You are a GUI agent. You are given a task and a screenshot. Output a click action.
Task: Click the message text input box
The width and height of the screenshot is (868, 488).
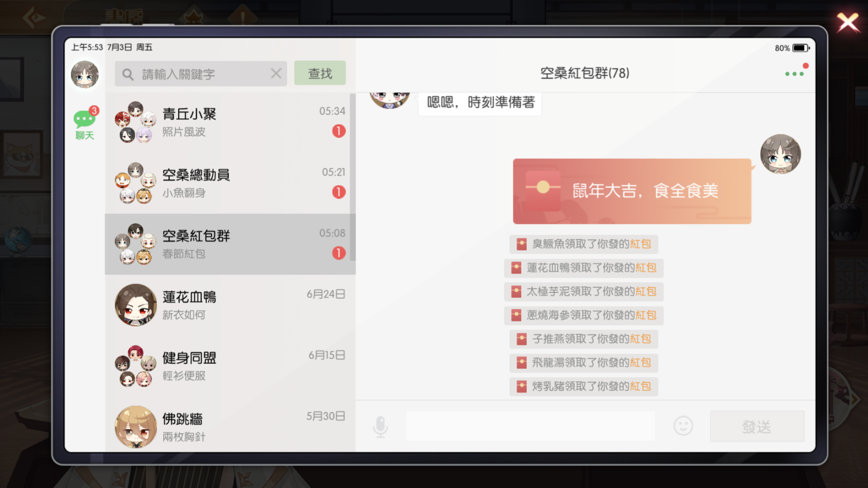click(x=530, y=426)
